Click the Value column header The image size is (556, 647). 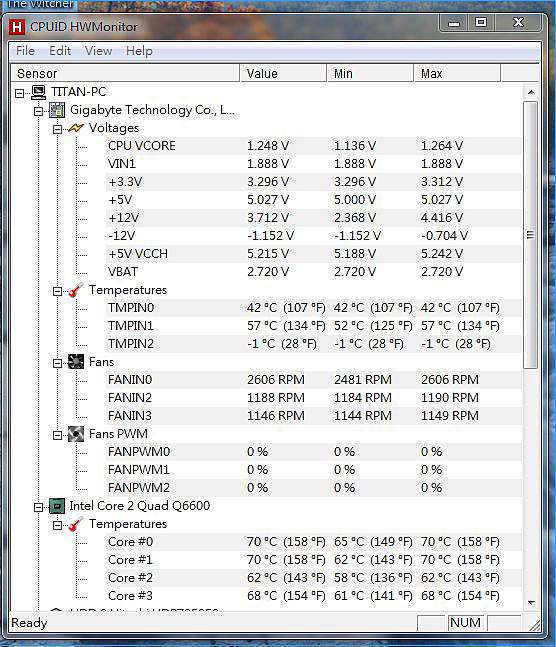point(283,73)
